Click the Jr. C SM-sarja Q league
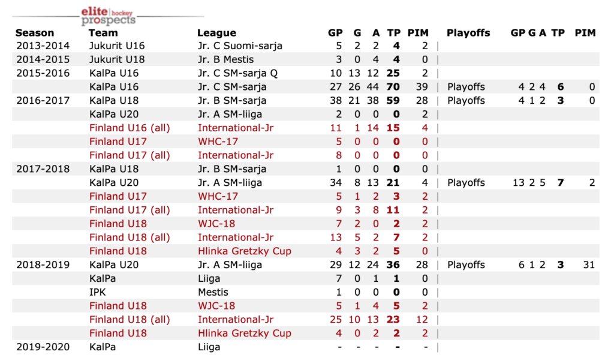The width and height of the screenshot is (614, 364). 237,73
